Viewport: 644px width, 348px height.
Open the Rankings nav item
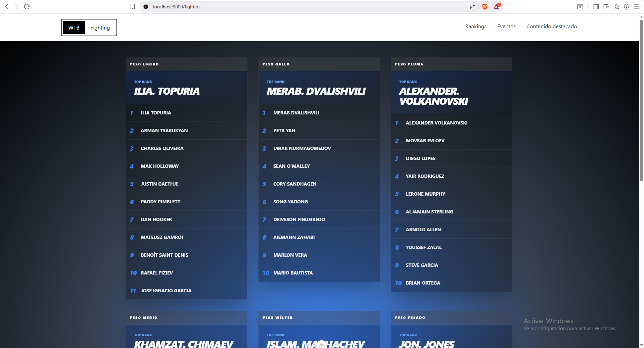[475, 27]
